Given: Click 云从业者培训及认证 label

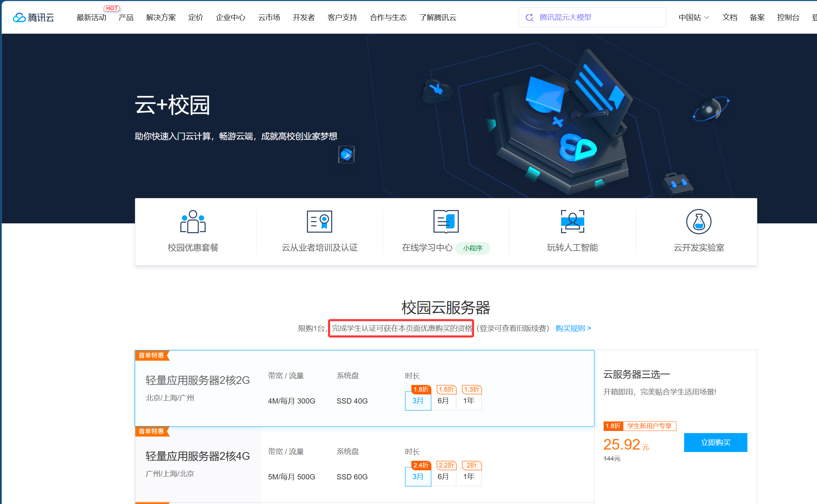Looking at the screenshot, I should click(x=320, y=248).
